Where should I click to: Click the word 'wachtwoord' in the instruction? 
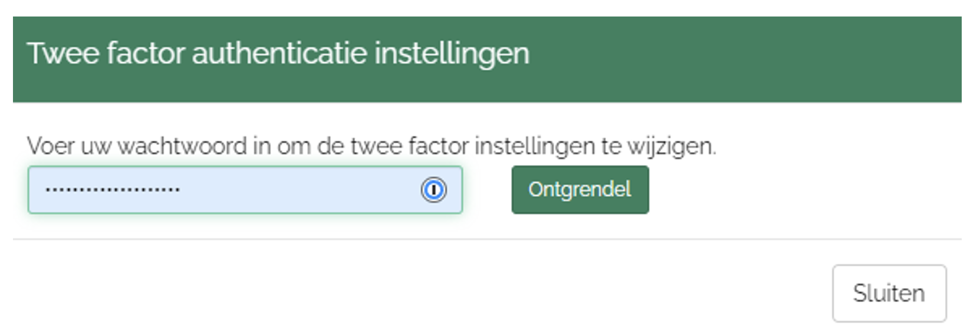(x=182, y=146)
